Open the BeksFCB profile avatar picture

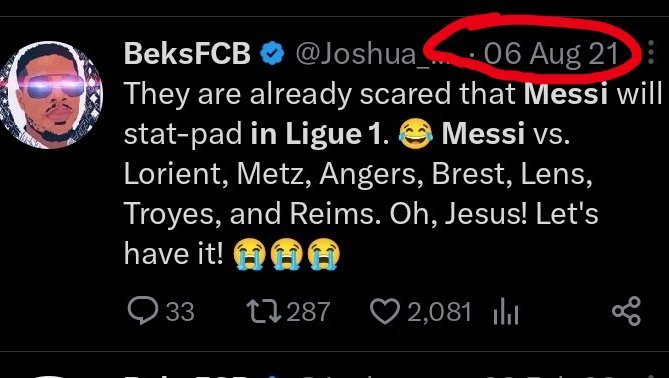point(51,95)
